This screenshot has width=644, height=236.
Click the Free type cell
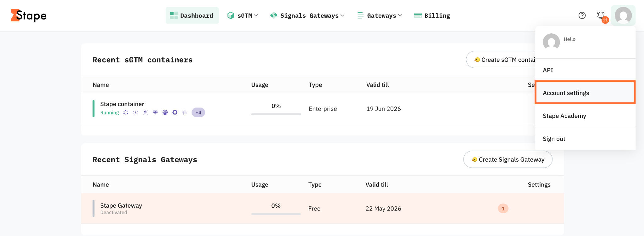(314, 209)
